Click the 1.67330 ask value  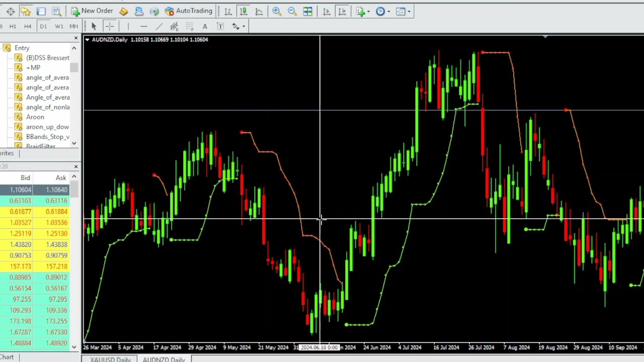(x=56, y=332)
